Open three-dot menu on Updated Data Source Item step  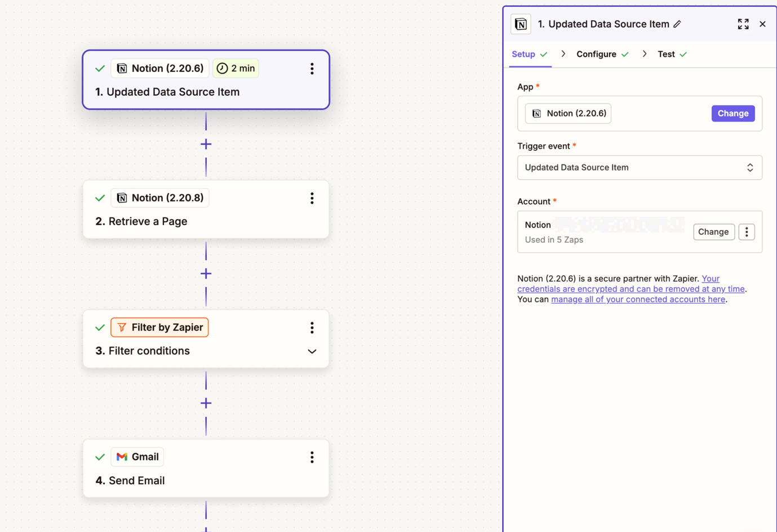click(x=312, y=69)
